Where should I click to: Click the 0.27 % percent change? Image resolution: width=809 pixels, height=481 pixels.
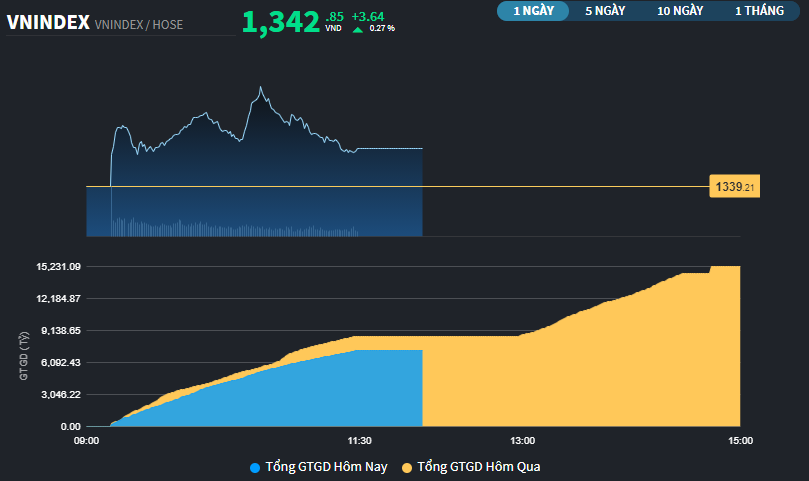coord(382,29)
